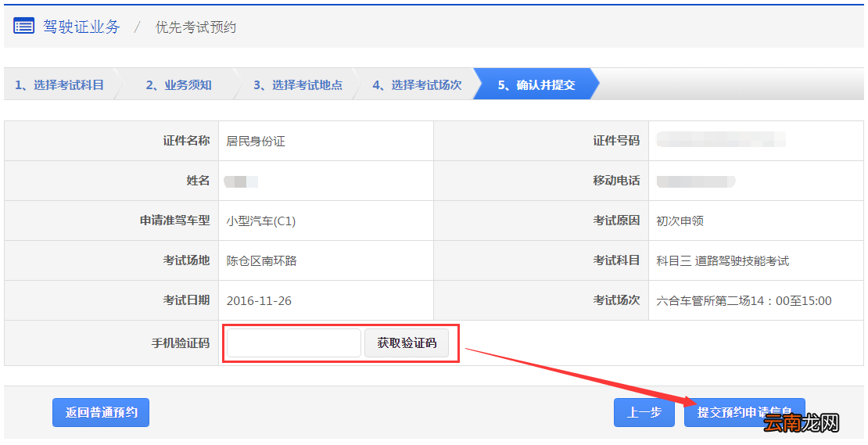This screenshot has width=868, height=445.
Task: Go back with the 上一步 button
Action: [x=644, y=412]
